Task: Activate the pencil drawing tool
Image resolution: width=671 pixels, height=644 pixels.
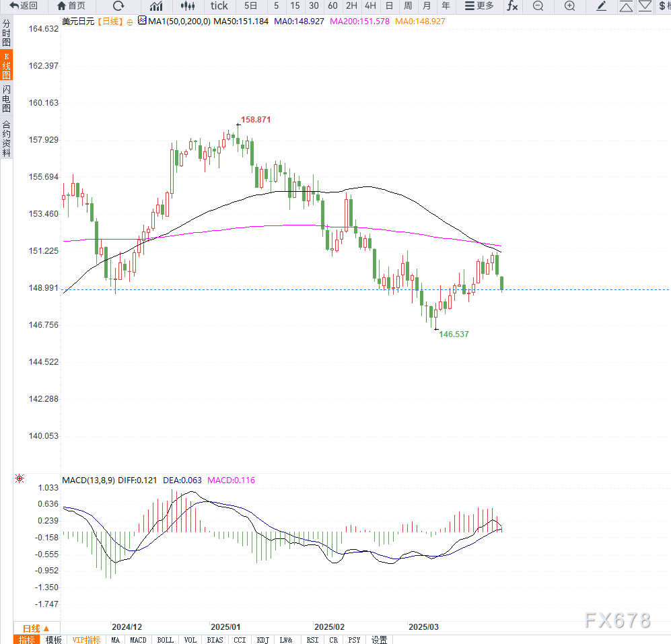Action: coord(601,6)
